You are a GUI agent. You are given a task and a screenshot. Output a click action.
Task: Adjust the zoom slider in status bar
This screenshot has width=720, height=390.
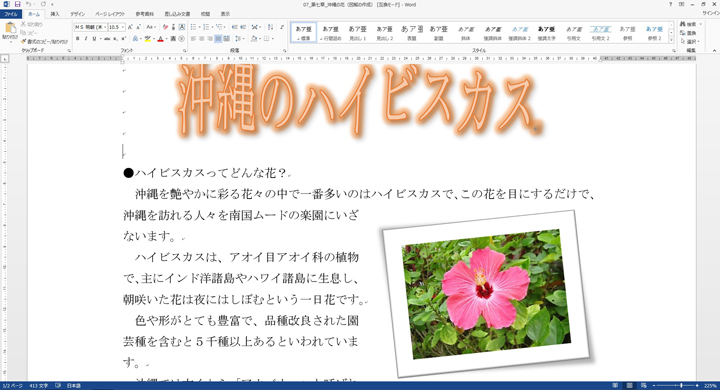[x=681, y=385]
